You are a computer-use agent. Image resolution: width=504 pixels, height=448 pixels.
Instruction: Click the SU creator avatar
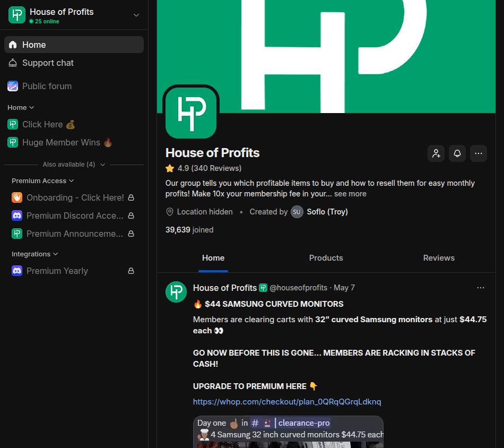pos(297,212)
